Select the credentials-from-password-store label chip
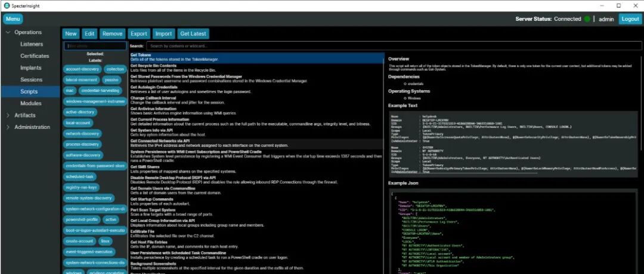 click(x=95, y=166)
